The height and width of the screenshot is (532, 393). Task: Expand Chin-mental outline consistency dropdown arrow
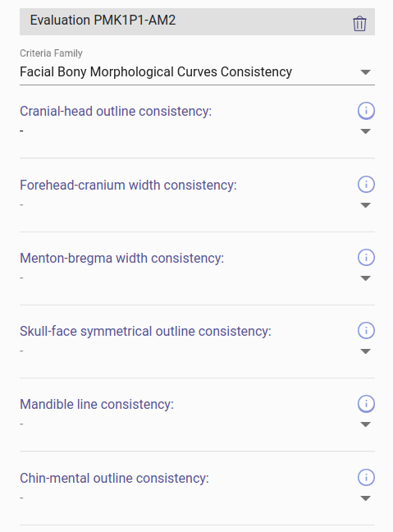pyautogui.click(x=366, y=498)
